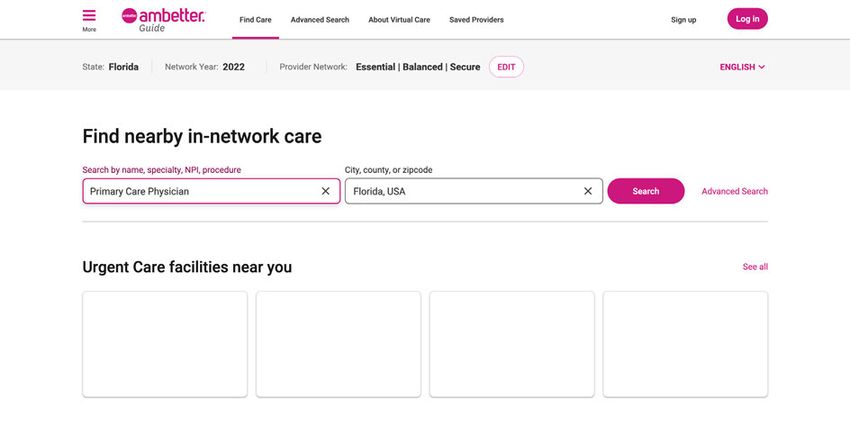Open About Virtual Care page

tap(399, 20)
